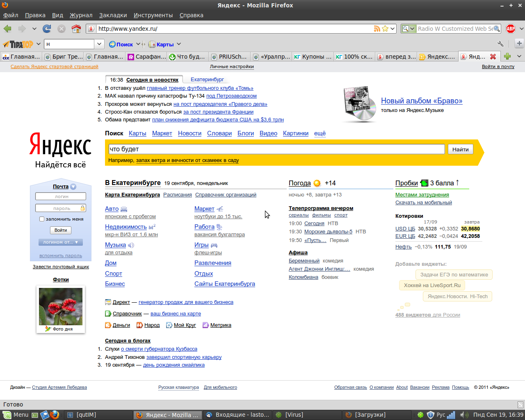This screenshot has width=525, height=420.
Task: Open the Картинки search link
Action: click(296, 133)
